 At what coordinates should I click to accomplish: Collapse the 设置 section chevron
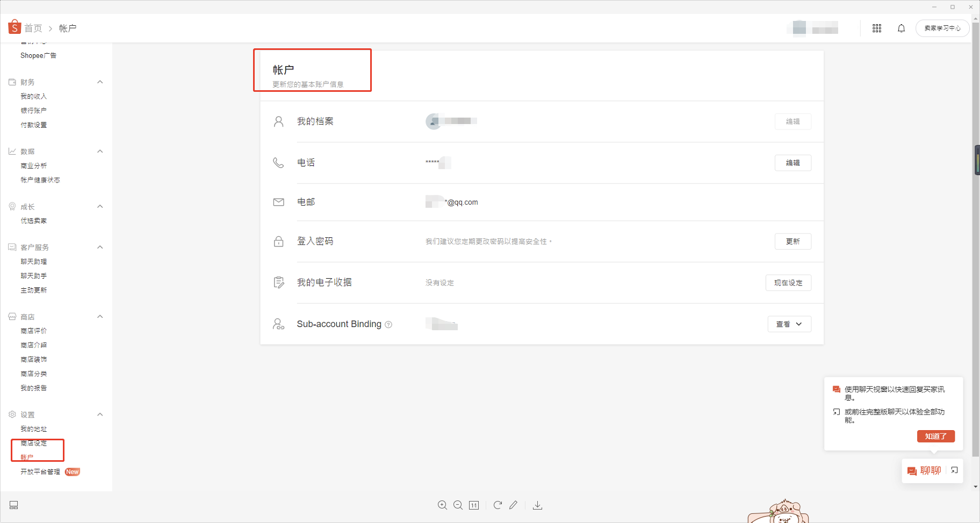[100, 415]
